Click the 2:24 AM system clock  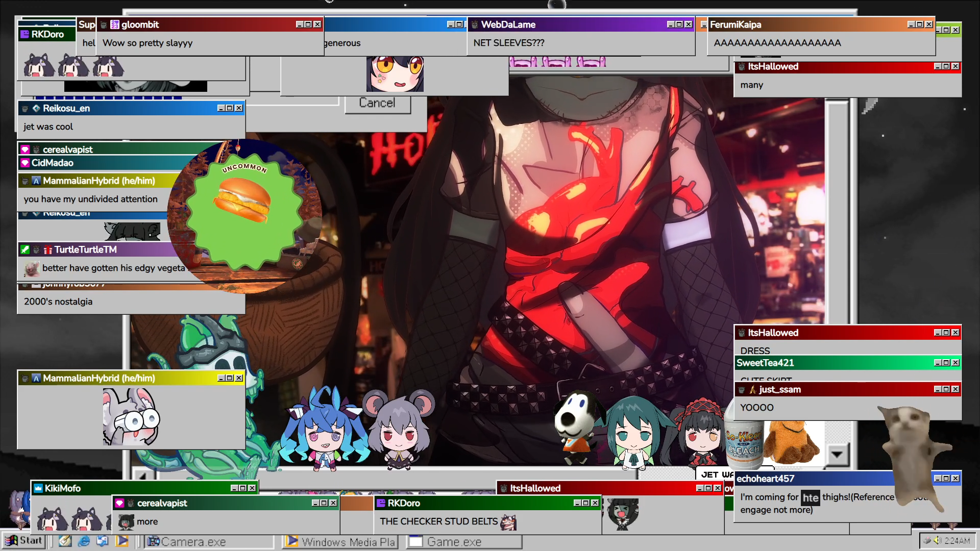point(957,541)
